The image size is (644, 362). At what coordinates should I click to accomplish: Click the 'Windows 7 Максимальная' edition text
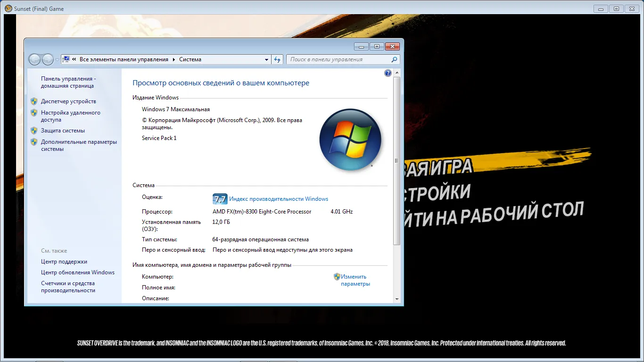coord(176,109)
